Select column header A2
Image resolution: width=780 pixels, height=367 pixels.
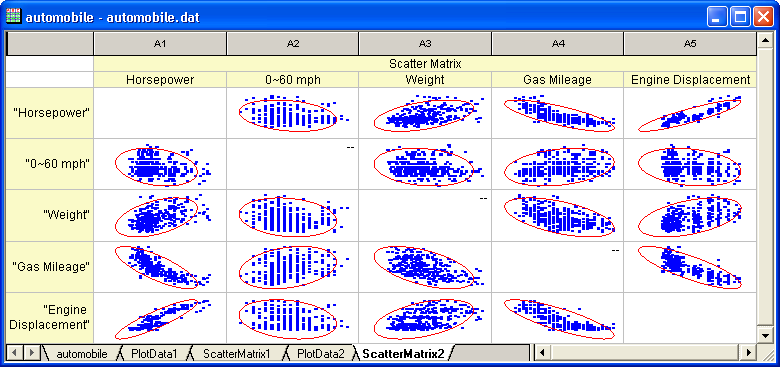(292, 44)
